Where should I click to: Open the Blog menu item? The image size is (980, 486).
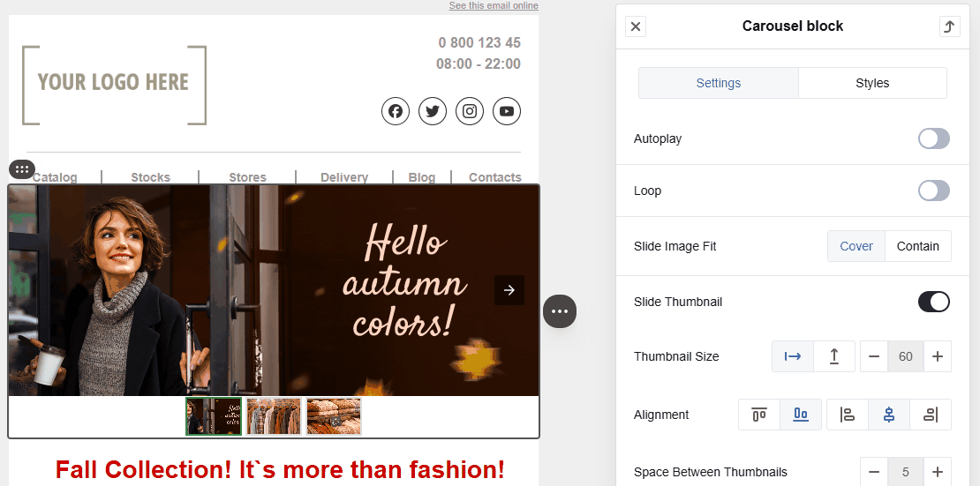[x=422, y=177]
